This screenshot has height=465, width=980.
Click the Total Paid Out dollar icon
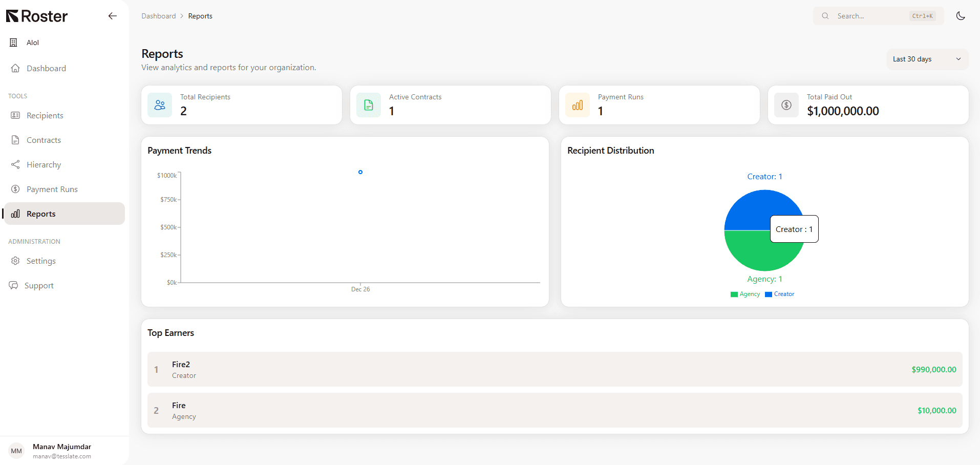[x=786, y=105]
